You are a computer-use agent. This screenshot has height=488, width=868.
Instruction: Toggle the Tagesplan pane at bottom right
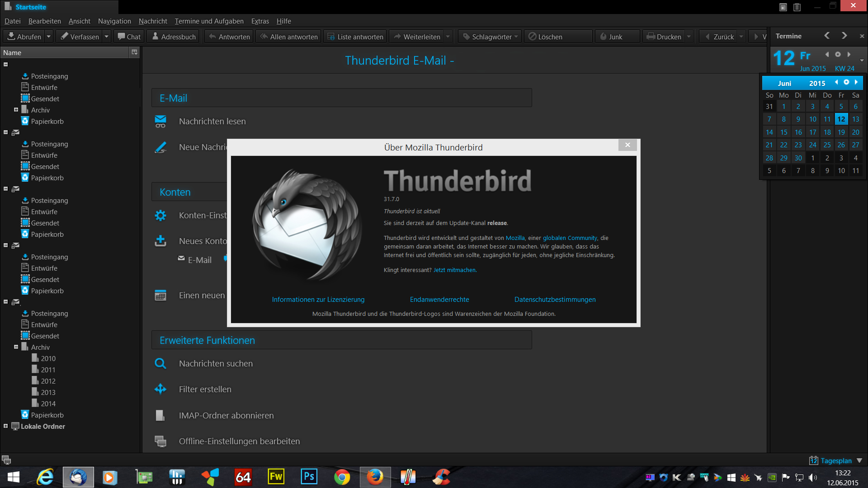coord(835,460)
